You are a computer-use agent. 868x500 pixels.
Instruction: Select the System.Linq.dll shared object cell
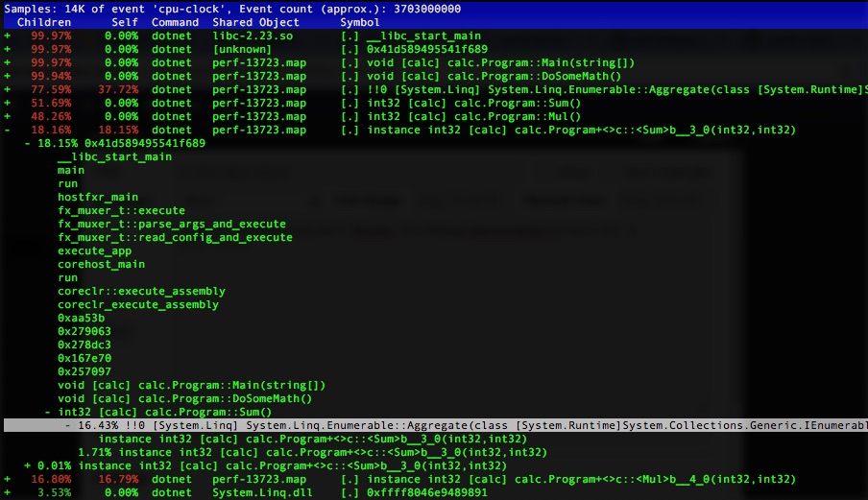(262, 492)
